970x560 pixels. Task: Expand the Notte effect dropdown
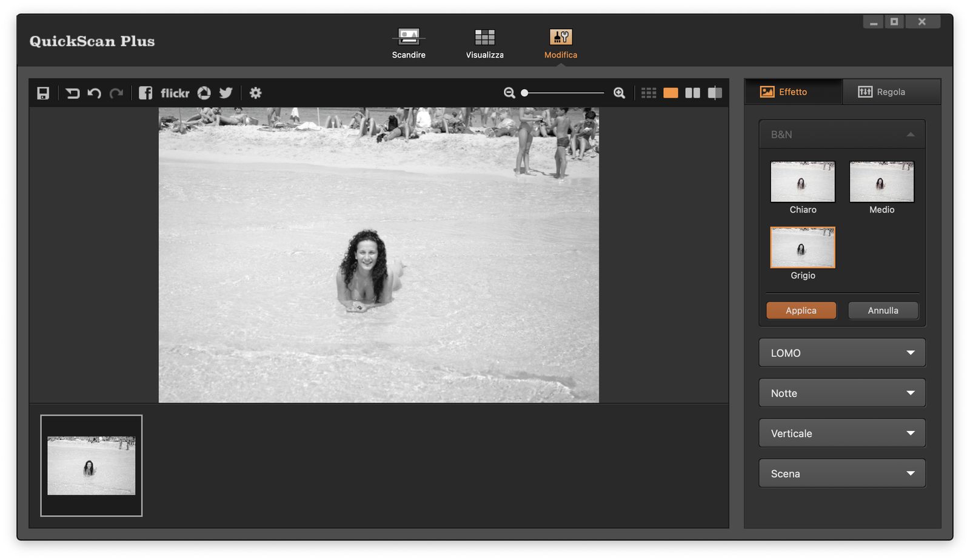point(841,393)
